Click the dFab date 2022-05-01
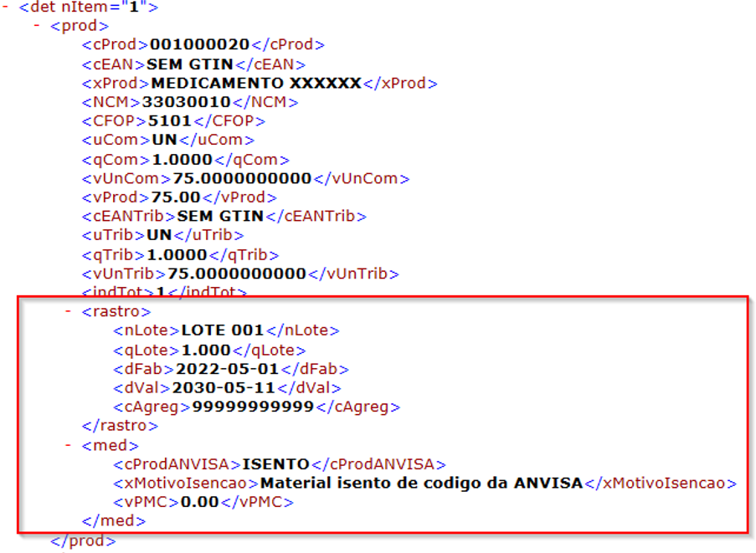 (227, 369)
